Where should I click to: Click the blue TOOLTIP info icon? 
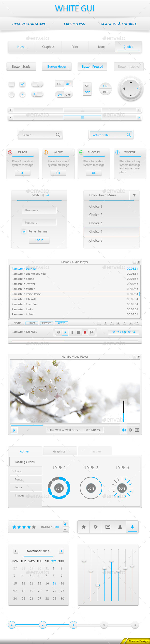coord(117,152)
